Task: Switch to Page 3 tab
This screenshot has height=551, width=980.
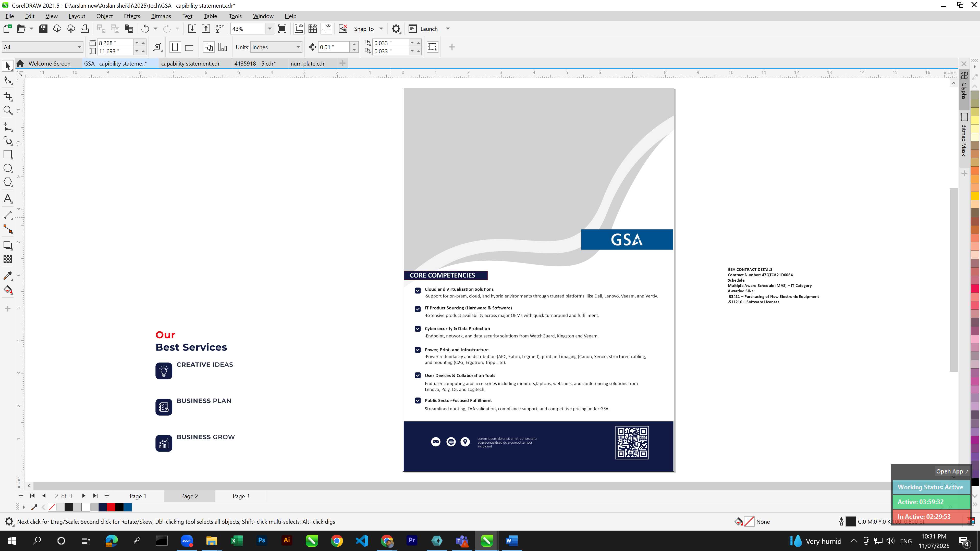Action: click(x=241, y=496)
